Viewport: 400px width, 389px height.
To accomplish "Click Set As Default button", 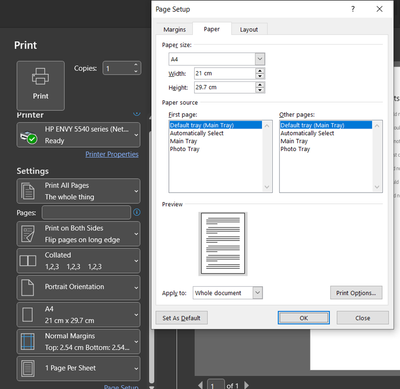I will pyautogui.click(x=181, y=318).
